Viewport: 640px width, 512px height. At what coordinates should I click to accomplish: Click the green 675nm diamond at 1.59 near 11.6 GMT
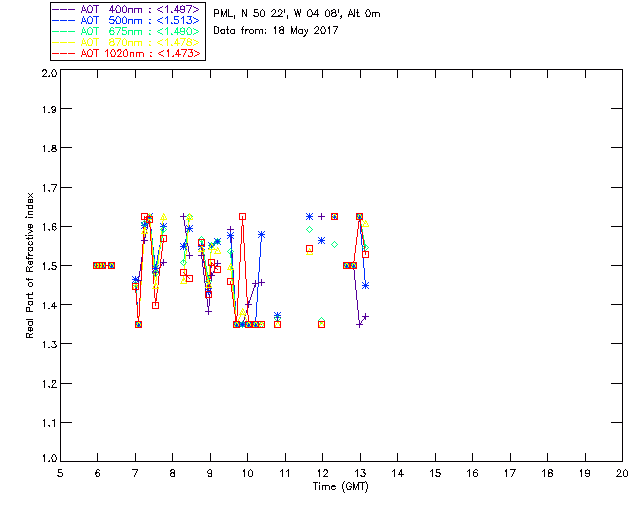309,229
